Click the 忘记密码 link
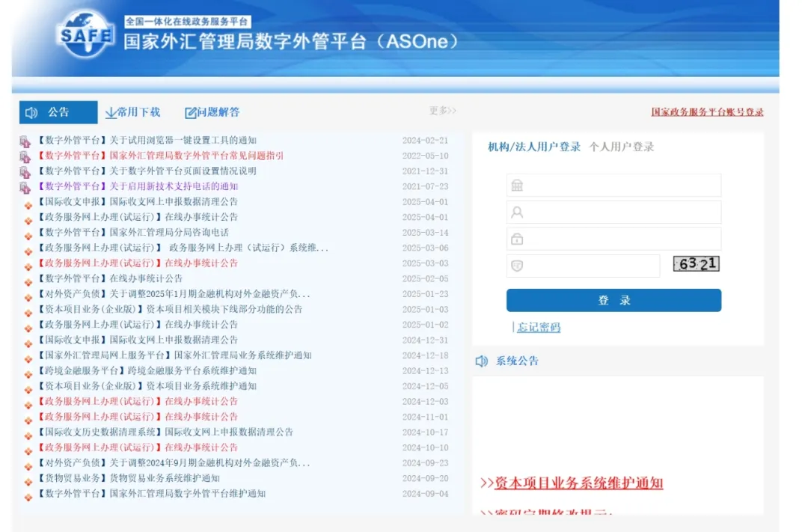The height and width of the screenshot is (532, 808). 539,327
